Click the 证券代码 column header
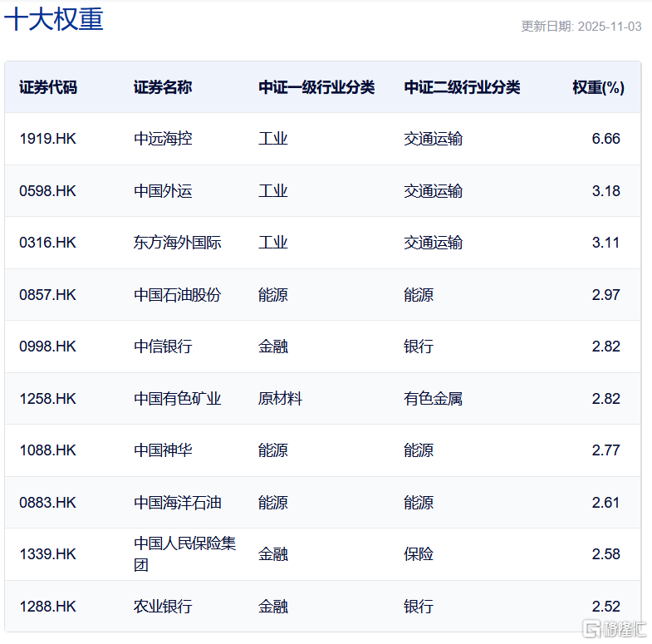Image resolution: width=652 pixels, height=644 pixels. pyautogui.click(x=48, y=87)
